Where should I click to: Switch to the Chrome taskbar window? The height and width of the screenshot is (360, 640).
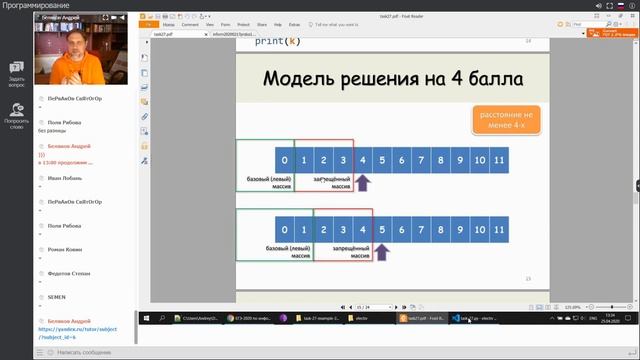249,318
